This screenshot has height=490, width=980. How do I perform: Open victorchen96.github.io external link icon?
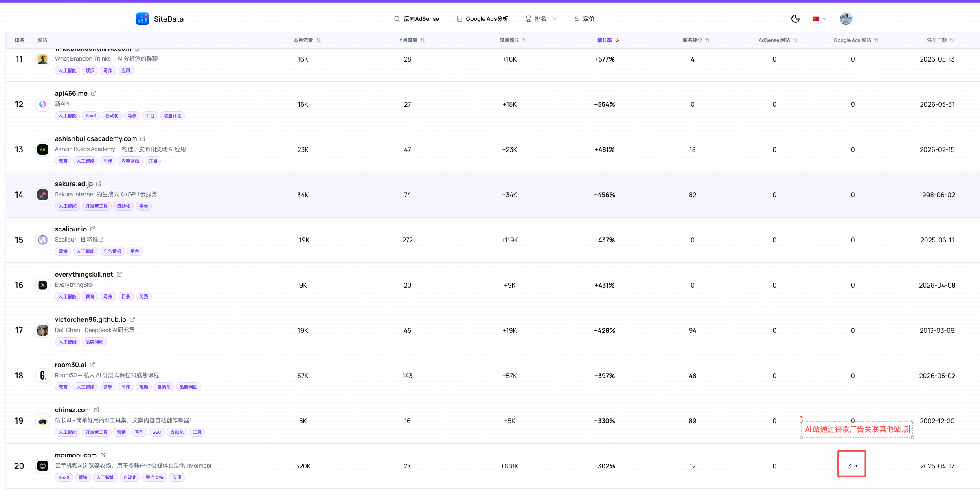[x=132, y=319]
